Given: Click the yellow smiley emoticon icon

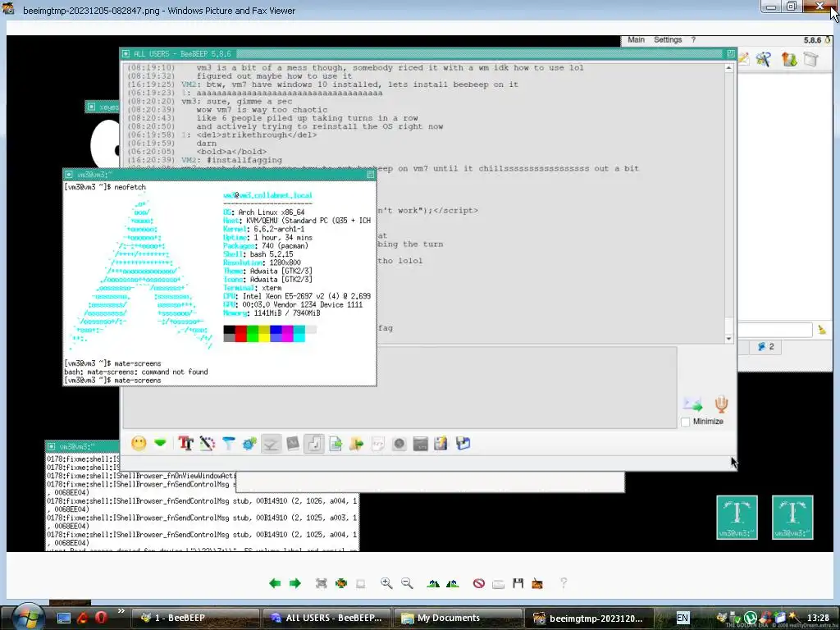Looking at the screenshot, I should coord(139,443).
